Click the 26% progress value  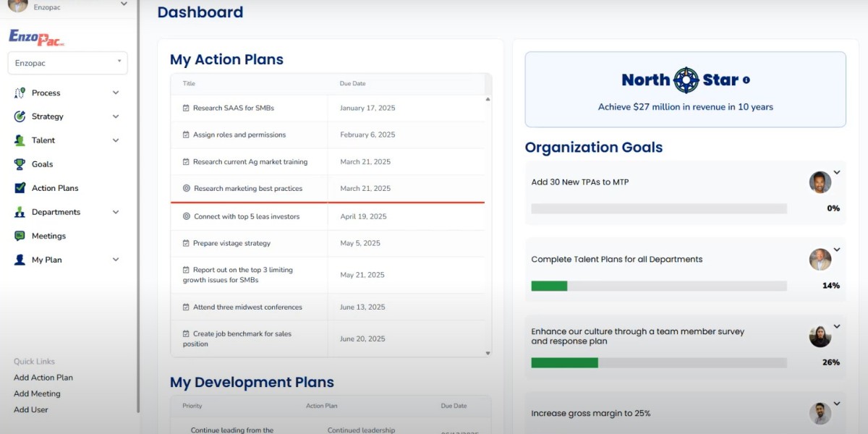click(x=831, y=362)
